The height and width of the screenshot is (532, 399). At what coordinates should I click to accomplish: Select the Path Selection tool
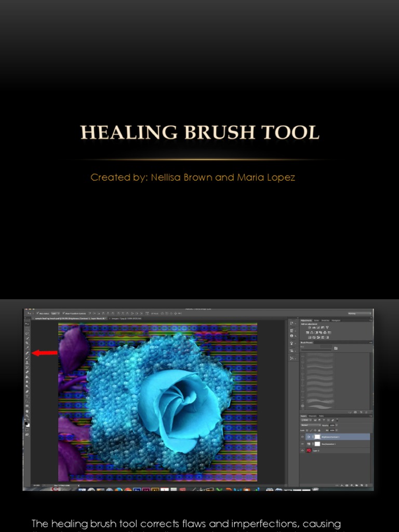[x=27, y=401]
